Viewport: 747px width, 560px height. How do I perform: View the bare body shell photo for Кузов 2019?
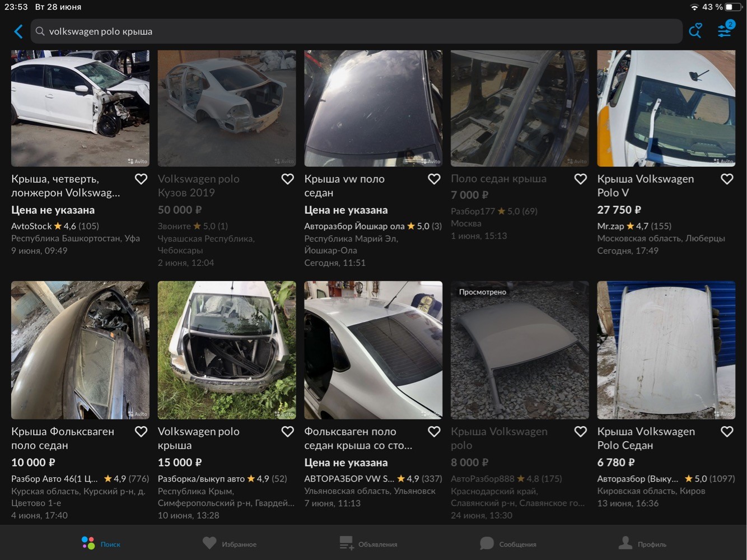(x=227, y=108)
